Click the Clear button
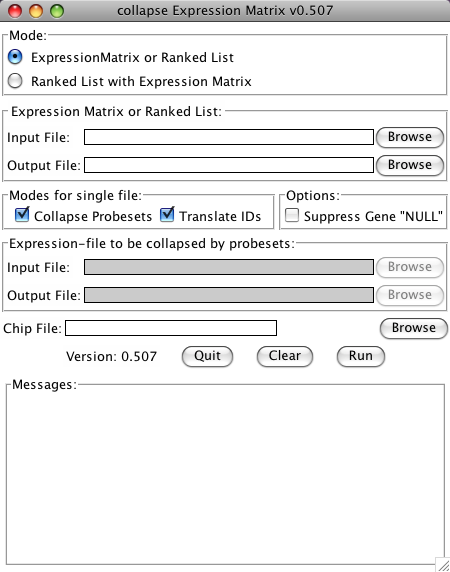This screenshot has height=572, width=450. coord(285,356)
